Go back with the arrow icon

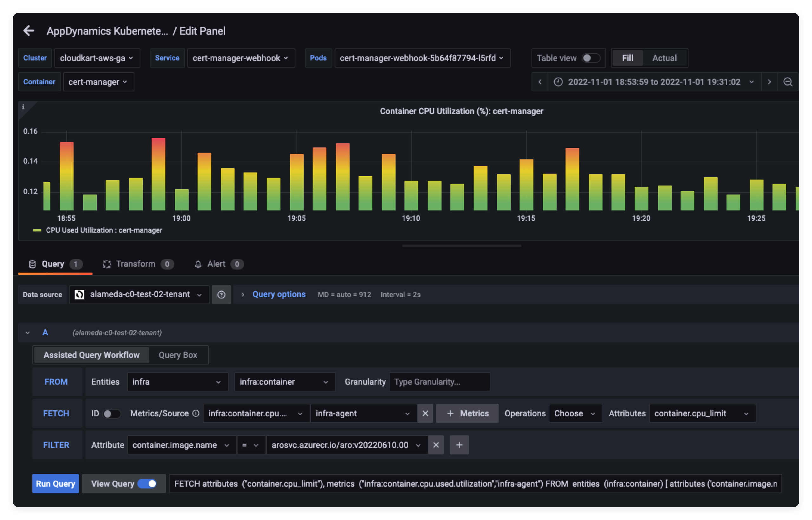(29, 31)
